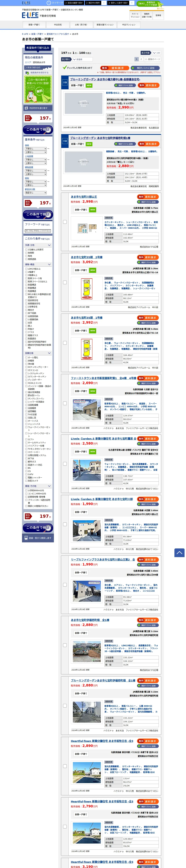
Task: Open the アパート マンション rental tab
Action: point(135,15)
